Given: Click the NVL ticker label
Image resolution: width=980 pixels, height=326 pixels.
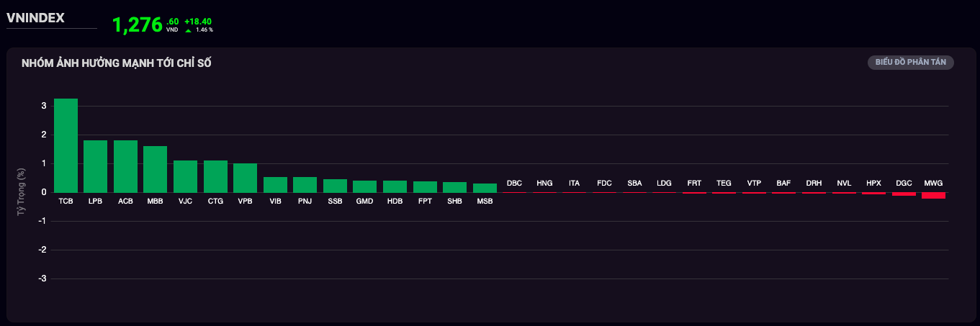Looking at the screenshot, I should tap(844, 184).
